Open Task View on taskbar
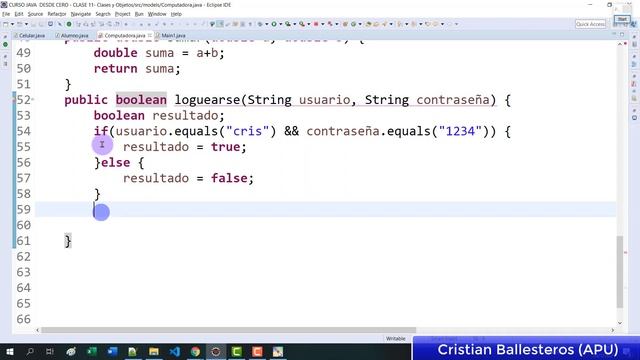640x360 pixels. tap(50, 351)
